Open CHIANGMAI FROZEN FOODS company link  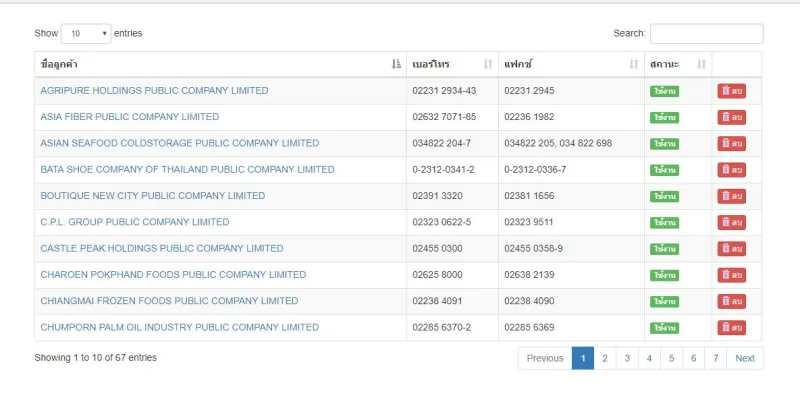(x=169, y=301)
